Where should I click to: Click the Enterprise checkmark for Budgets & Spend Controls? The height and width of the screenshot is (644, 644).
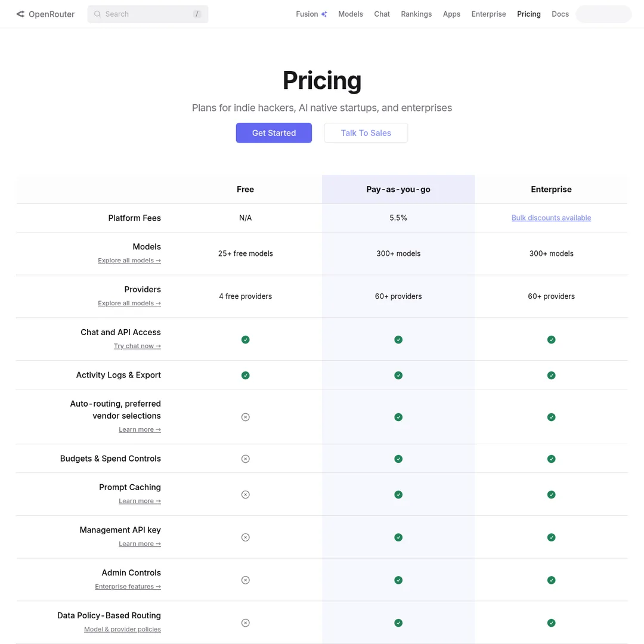tap(551, 459)
